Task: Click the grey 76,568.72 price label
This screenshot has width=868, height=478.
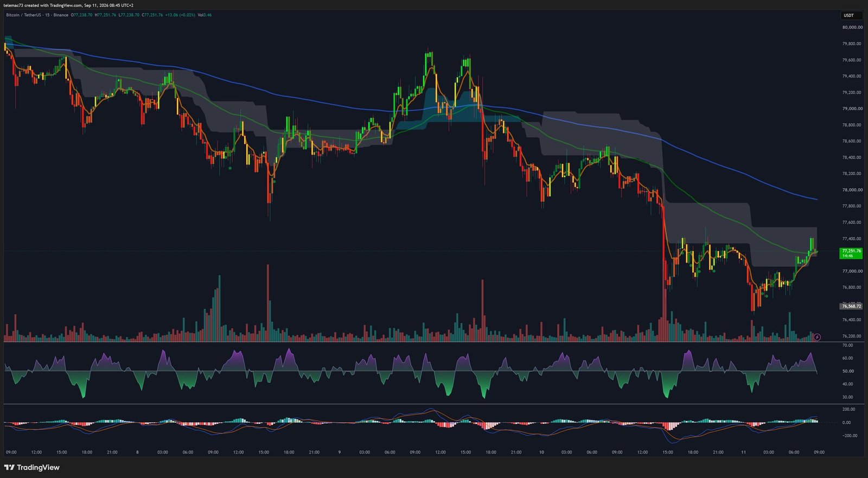Action: 851,306
